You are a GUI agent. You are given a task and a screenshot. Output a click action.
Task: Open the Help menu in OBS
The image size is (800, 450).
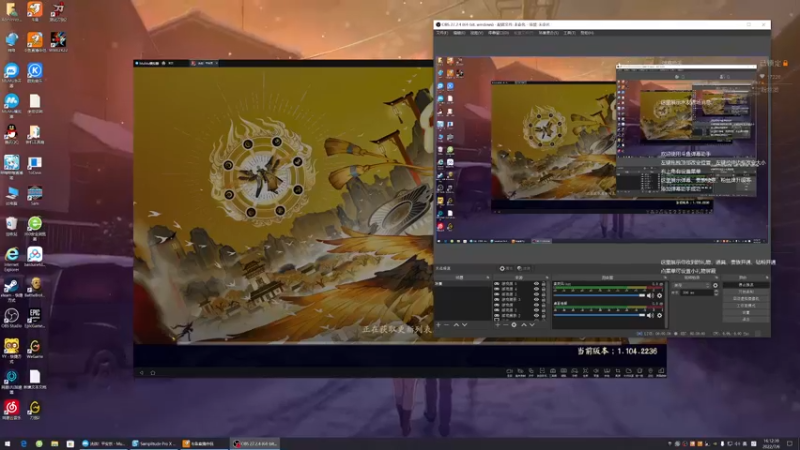(x=587, y=33)
